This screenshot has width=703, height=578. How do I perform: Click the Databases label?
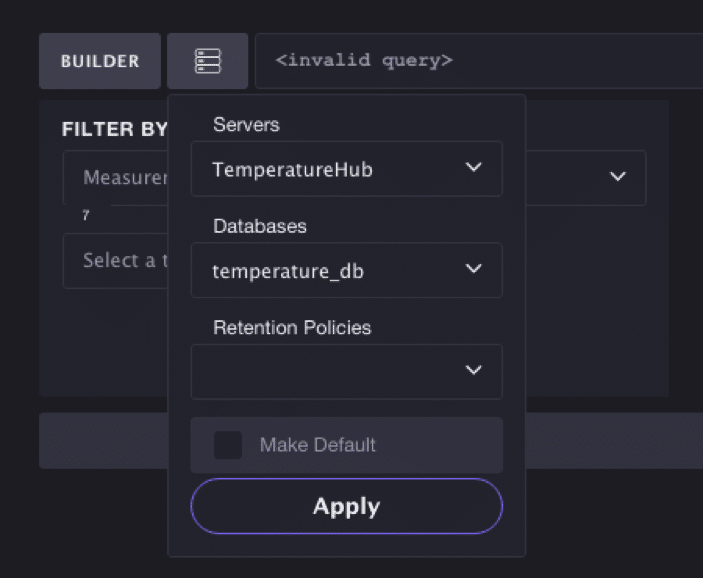click(x=259, y=227)
